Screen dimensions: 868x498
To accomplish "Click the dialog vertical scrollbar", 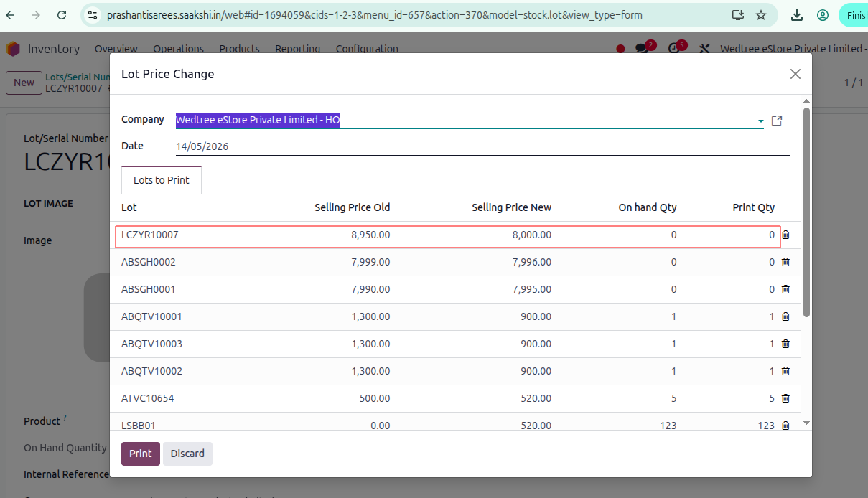I will point(806,212).
